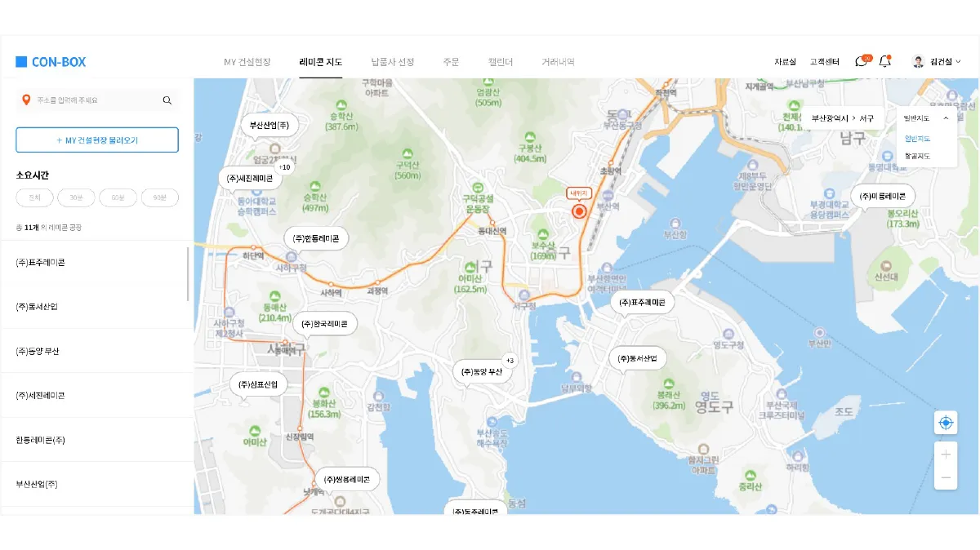Click the orange location pin icon in address field

tap(27, 100)
